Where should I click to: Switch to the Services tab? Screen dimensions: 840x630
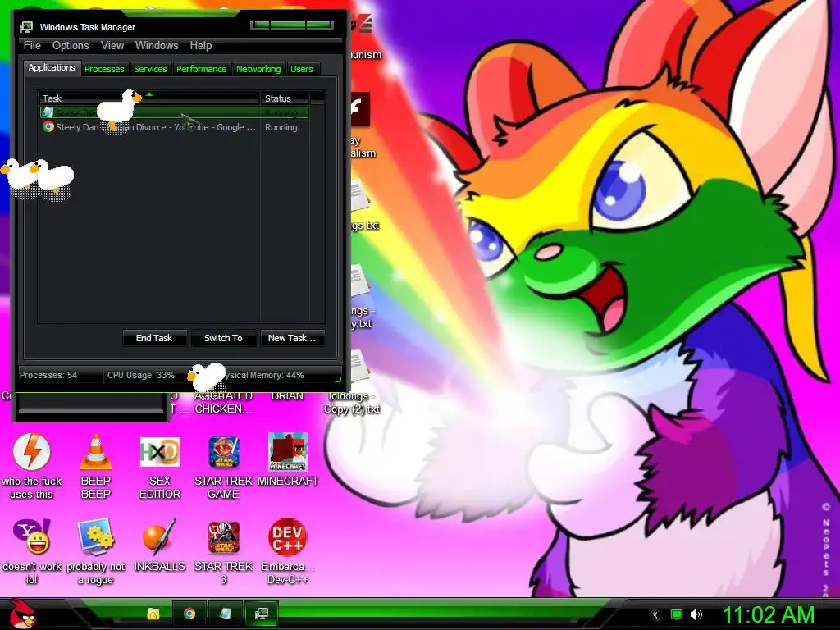[150, 69]
